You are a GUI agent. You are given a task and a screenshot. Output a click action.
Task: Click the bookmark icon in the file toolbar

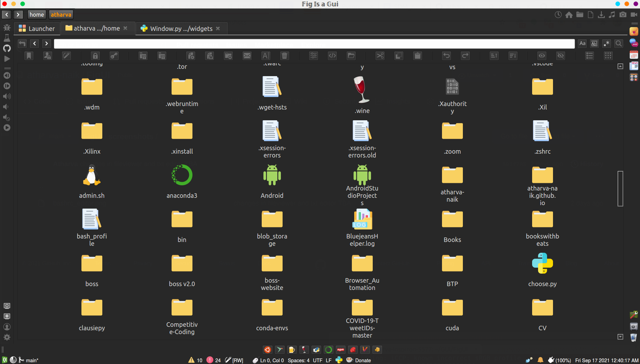pos(29,56)
